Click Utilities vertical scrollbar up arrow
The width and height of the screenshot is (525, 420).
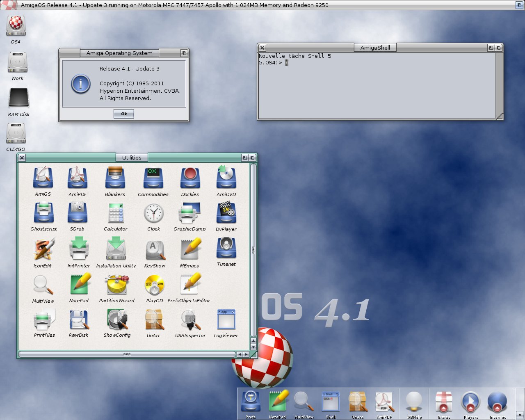253,340
